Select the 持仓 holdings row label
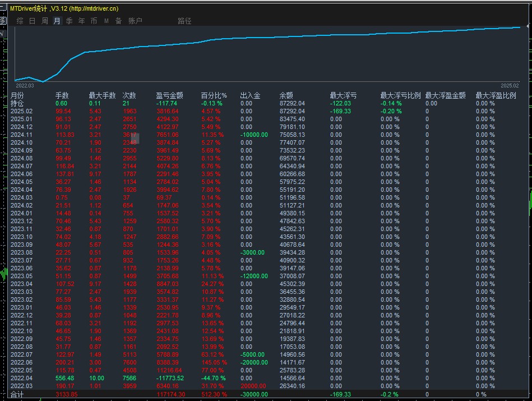The height and width of the screenshot is (401, 532). click(17, 103)
